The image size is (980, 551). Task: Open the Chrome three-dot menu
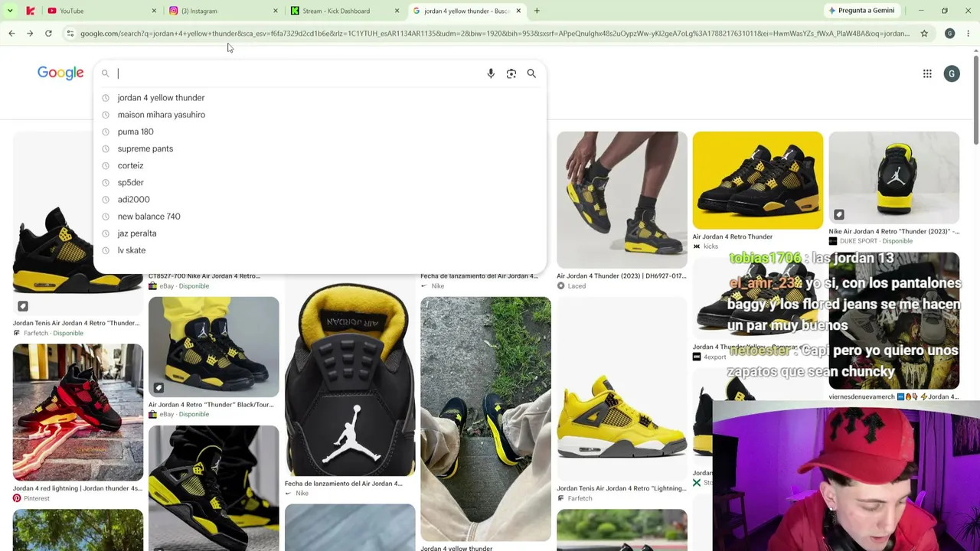pyautogui.click(x=968, y=34)
